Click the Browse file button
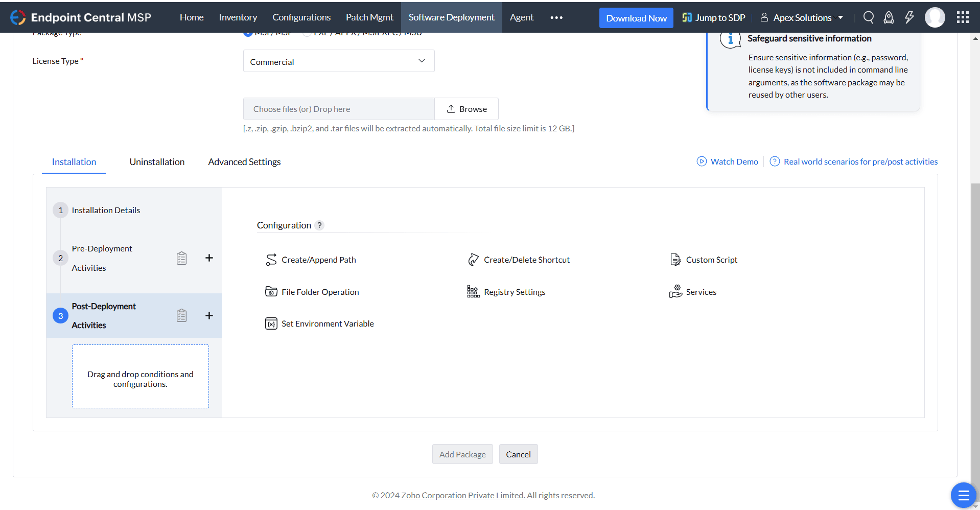The width and height of the screenshot is (980, 510). click(x=466, y=109)
